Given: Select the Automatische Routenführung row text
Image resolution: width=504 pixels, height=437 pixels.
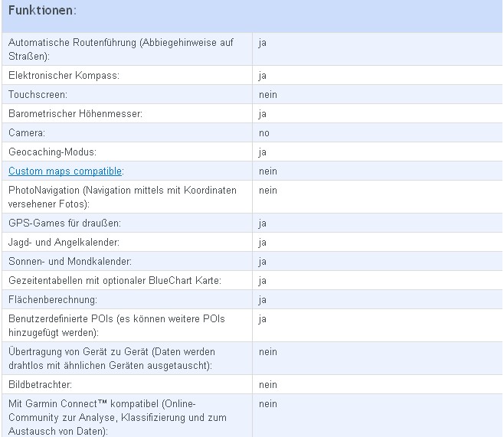Looking at the screenshot, I should (x=121, y=49).
